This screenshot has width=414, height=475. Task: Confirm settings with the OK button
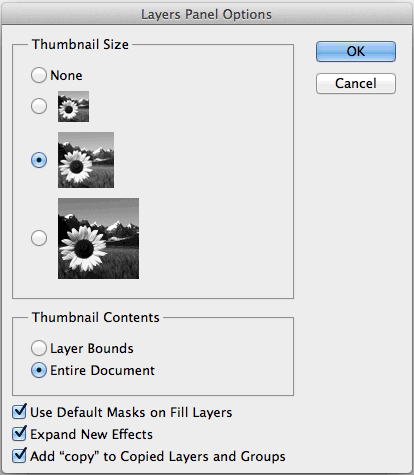(x=356, y=51)
